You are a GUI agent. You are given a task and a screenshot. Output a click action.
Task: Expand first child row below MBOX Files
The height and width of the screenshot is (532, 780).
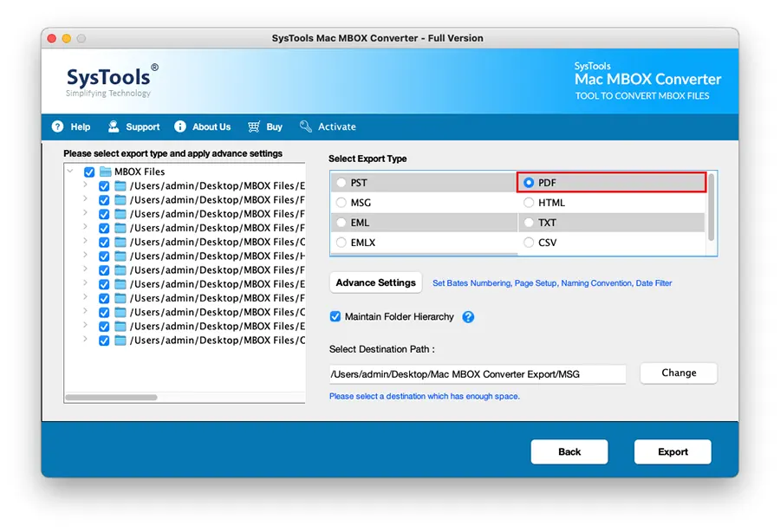coord(85,185)
